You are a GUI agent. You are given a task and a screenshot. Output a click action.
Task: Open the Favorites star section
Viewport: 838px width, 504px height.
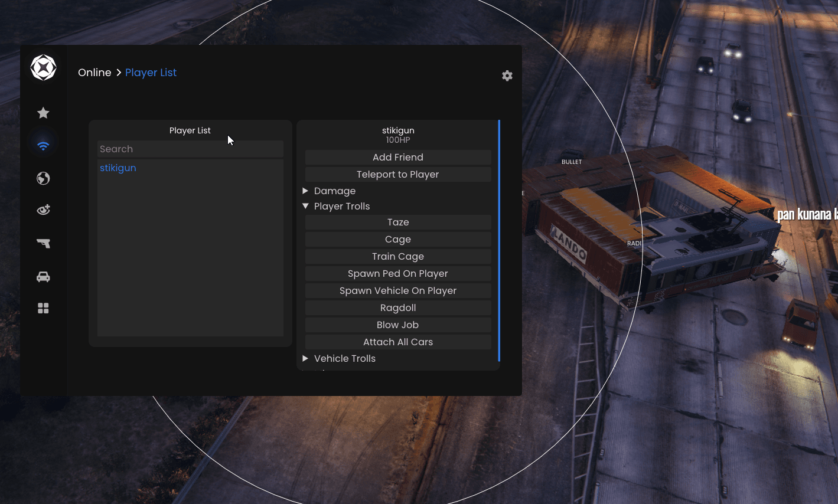[43, 113]
